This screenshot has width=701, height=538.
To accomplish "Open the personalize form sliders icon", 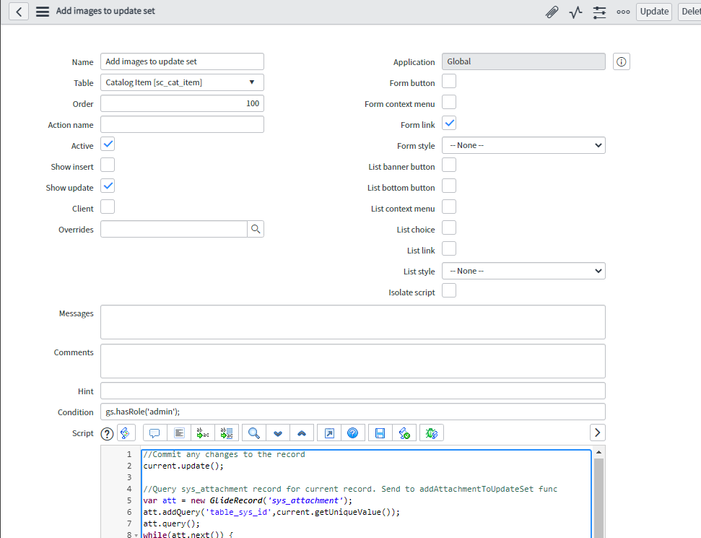I will (600, 12).
